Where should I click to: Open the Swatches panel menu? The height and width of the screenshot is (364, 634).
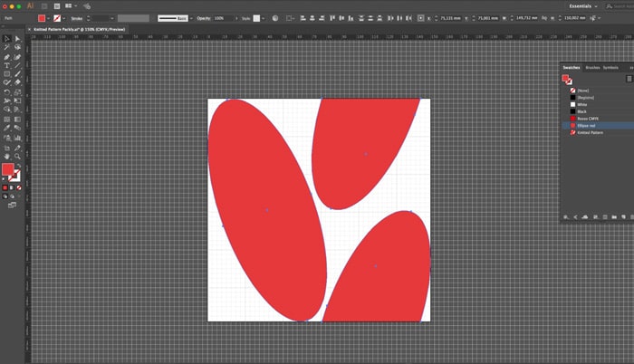coord(629,79)
